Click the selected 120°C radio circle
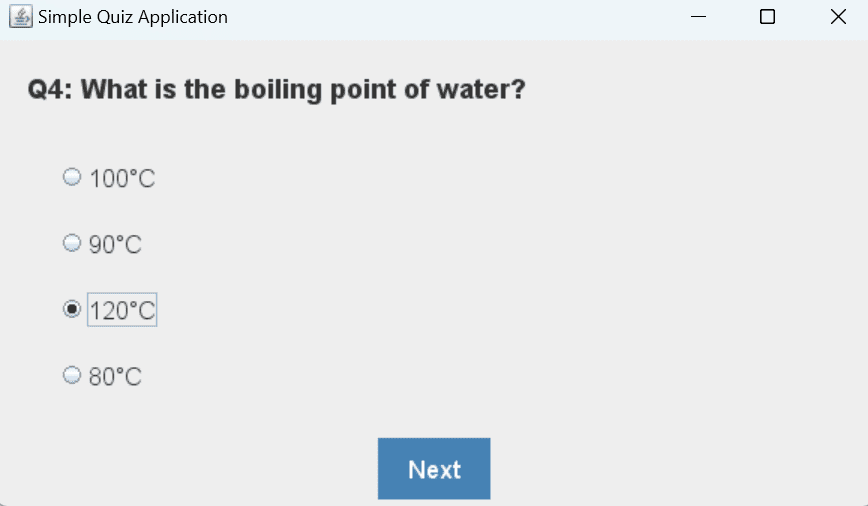Image resolution: width=868 pixels, height=506 pixels. [72, 309]
